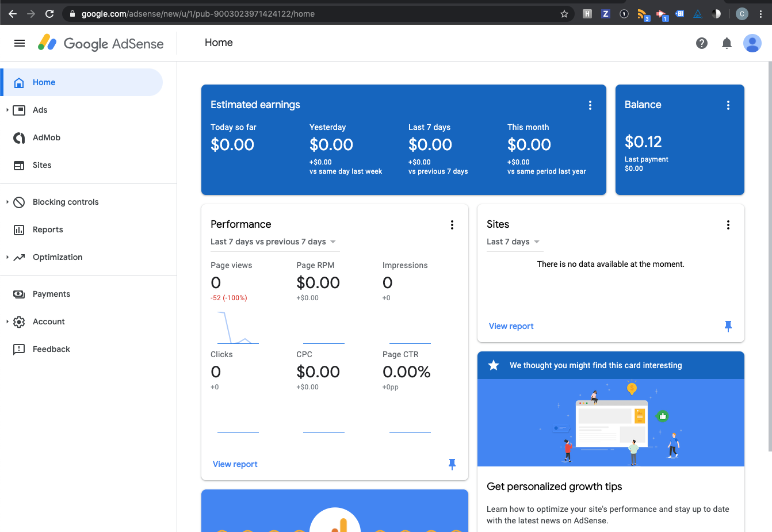
Task: Open the Sites sidebar section
Action: (x=42, y=165)
